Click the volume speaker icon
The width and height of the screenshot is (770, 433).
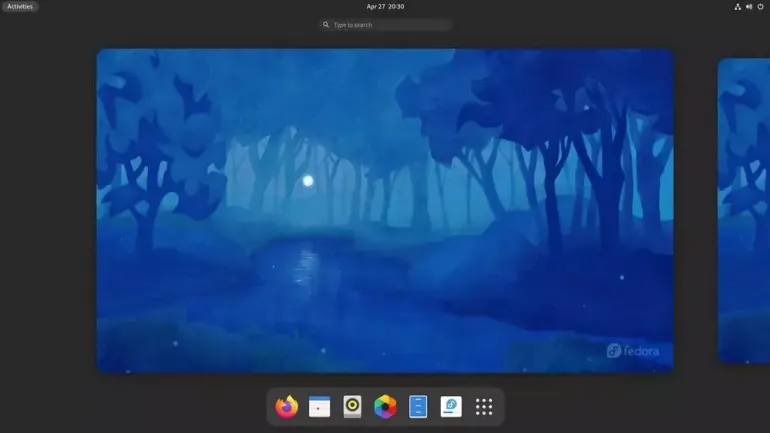tap(749, 6)
